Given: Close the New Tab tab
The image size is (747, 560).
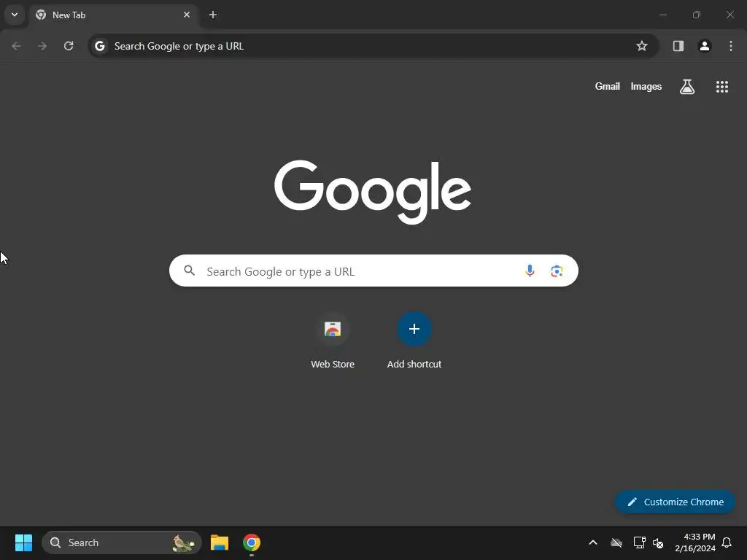Looking at the screenshot, I should click(187, 15).
